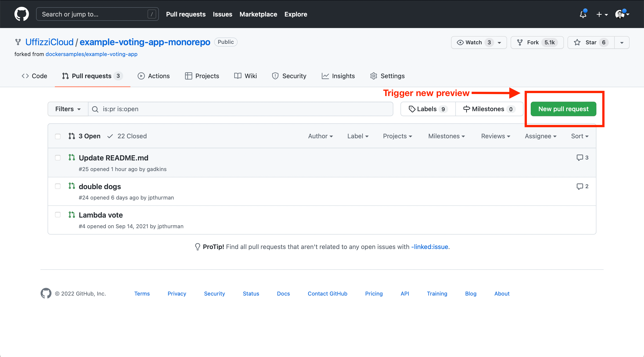The image size is (644, 357).
Task: Open the Reviews filter dropdown
Action: coord(496,136)
